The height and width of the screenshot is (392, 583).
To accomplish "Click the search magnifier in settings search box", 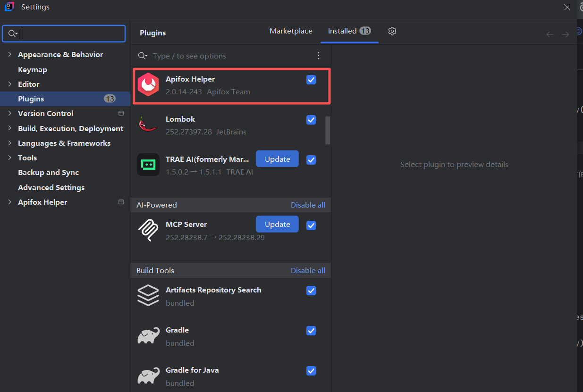I will 13,33.
